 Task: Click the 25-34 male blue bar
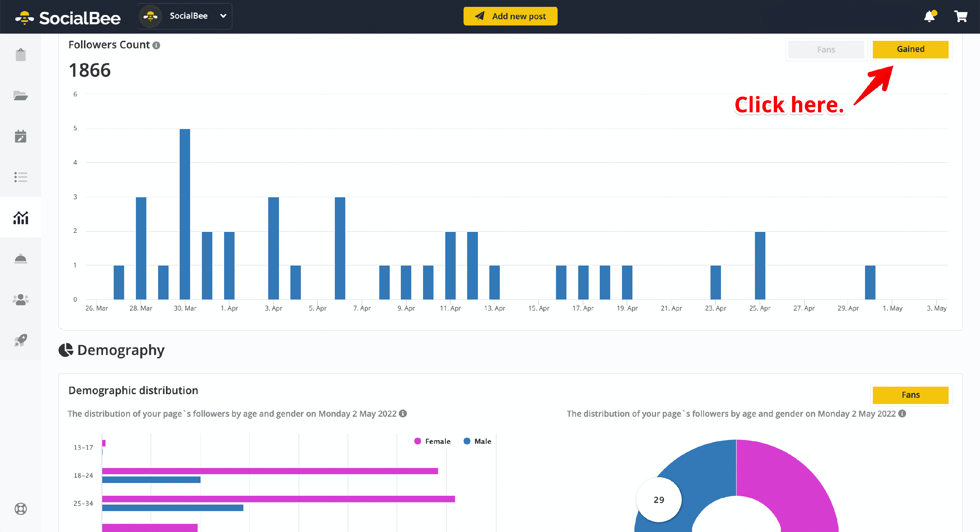pos(172,508)
